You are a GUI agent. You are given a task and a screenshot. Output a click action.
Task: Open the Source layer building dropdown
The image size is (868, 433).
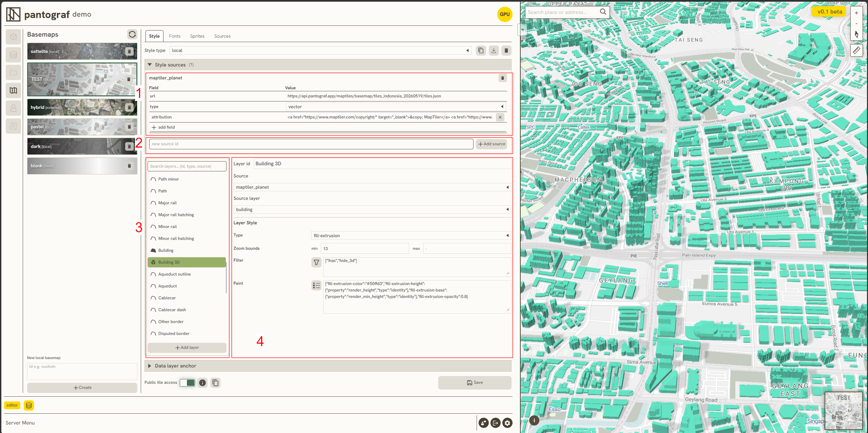point(372,209)
